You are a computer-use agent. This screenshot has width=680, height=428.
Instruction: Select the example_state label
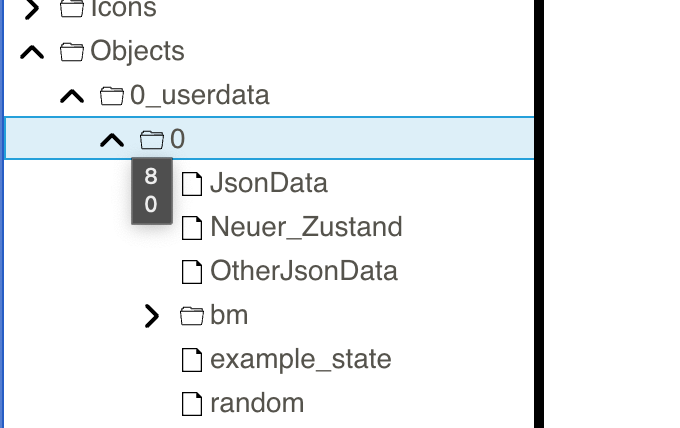(x=300, y=360)
